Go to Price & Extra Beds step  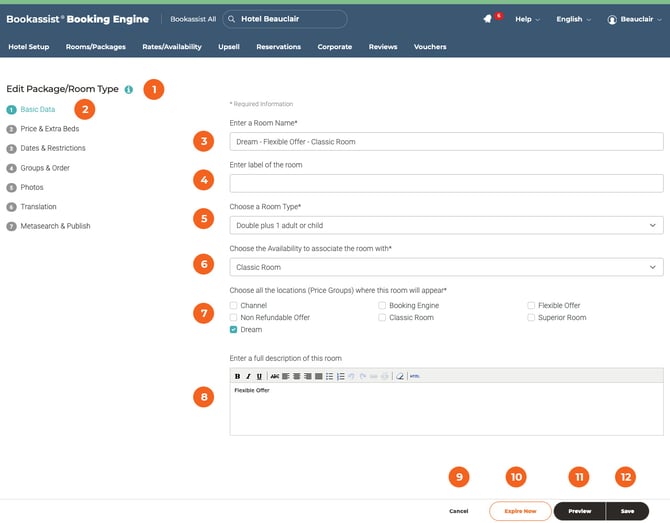[49, 129]
